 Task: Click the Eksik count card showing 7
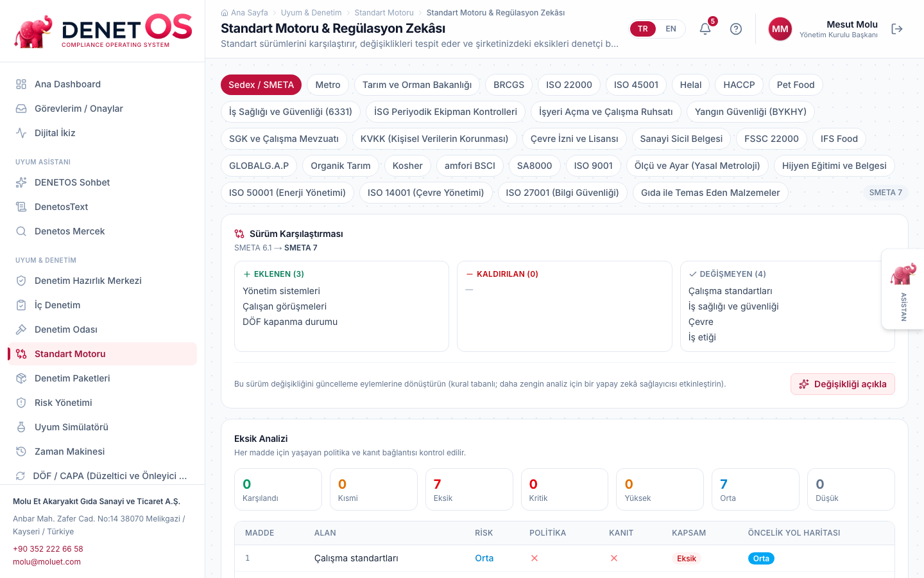469,489
